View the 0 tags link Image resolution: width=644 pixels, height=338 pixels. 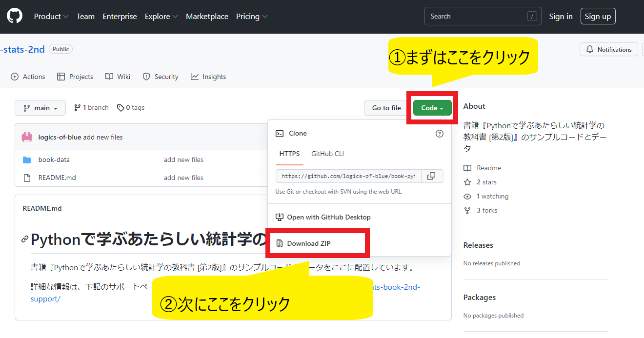click(x=131, y=107)
